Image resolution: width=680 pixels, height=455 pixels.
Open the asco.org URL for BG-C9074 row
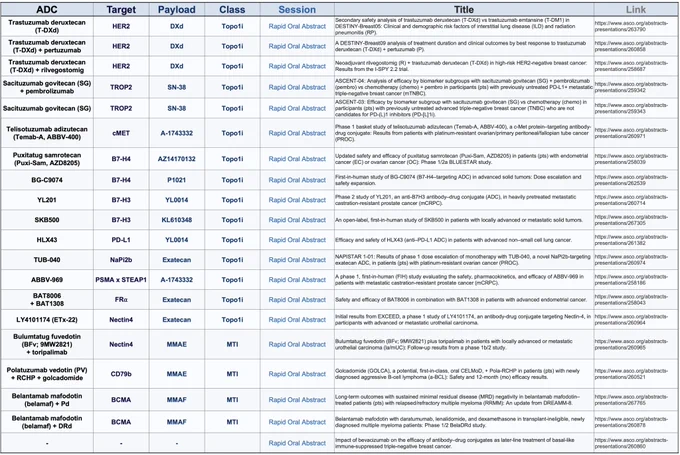631,180
